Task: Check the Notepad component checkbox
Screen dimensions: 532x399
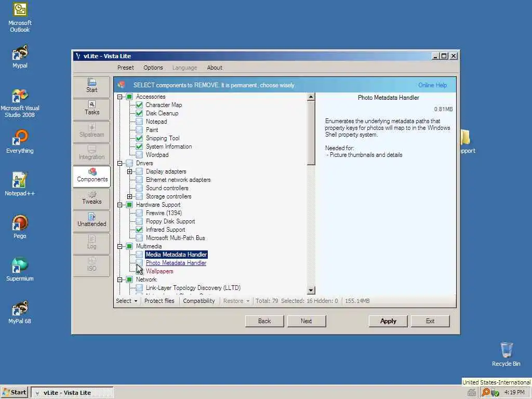Action: coord(139,122)
